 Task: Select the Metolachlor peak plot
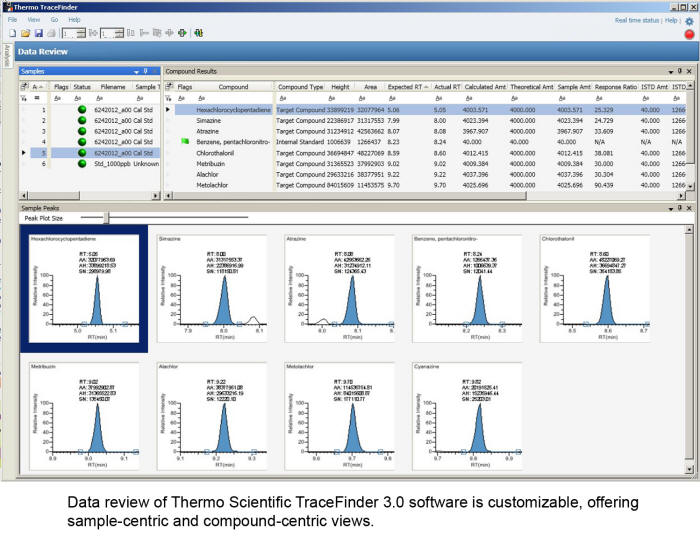(340, 416)
